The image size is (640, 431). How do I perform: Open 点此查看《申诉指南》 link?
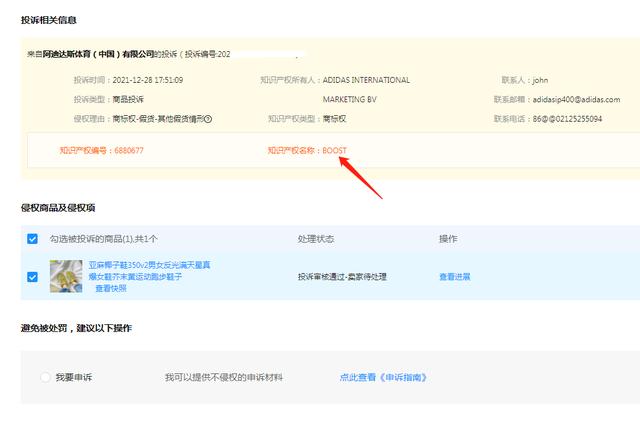(x=383, y=377)
